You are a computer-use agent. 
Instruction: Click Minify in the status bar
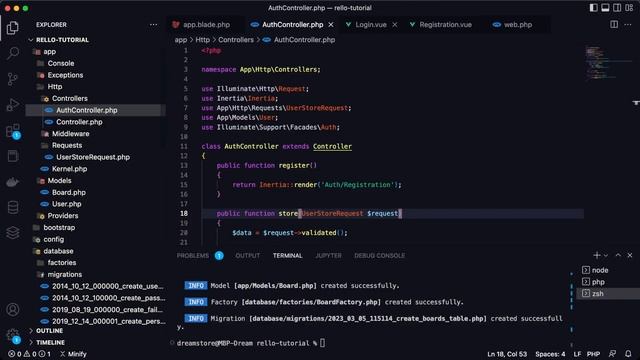(x=73, y=354)
